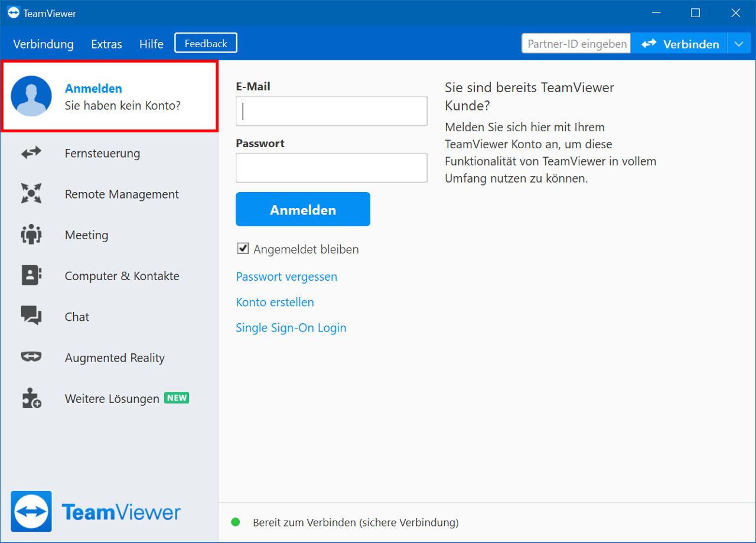This screenshot has height=543, width=756.
Task: Click the Remote Management arrows icon
Action: click(31, 194)
